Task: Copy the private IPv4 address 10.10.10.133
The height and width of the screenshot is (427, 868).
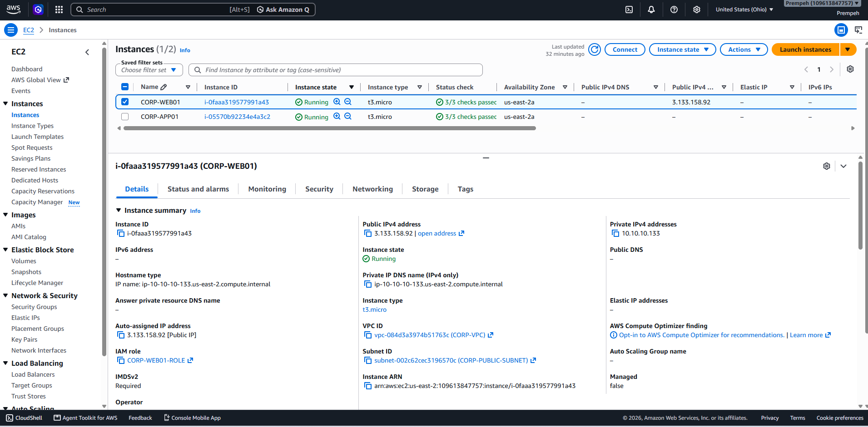Action: pyautogui.click(x=615, y=233)
